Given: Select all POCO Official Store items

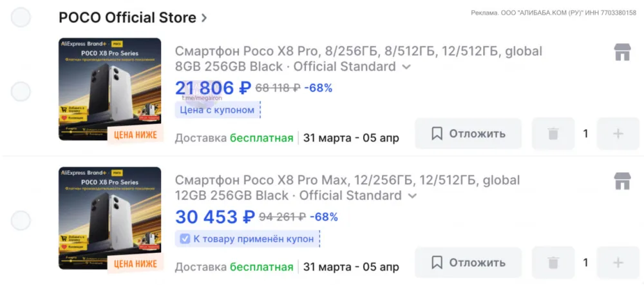Looking at the screenshot, I should tap(21, 17).
